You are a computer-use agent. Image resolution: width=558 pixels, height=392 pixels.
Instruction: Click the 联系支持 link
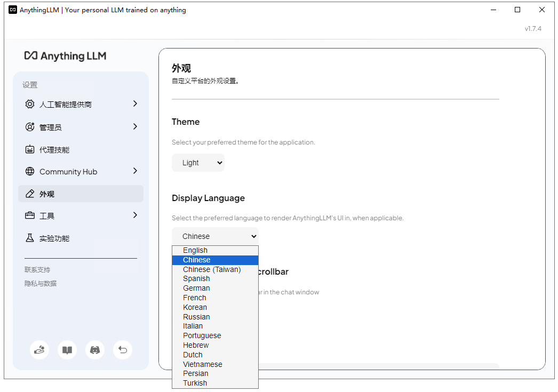point(37,270)
